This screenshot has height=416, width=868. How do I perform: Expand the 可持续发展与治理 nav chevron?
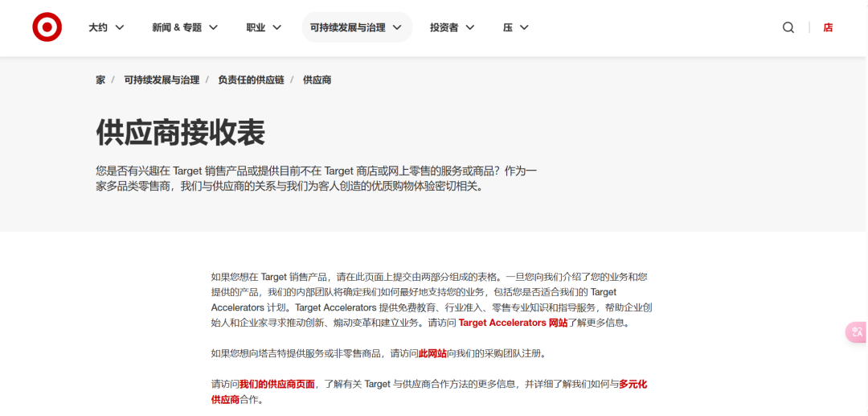click(x=397, y=27)
